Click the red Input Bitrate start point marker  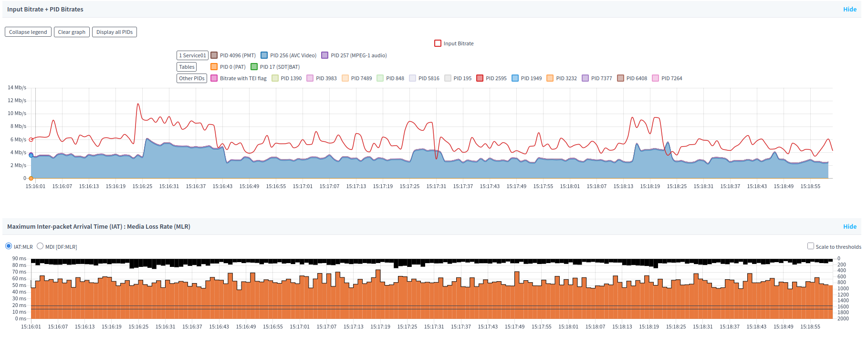tap(31, 139)
